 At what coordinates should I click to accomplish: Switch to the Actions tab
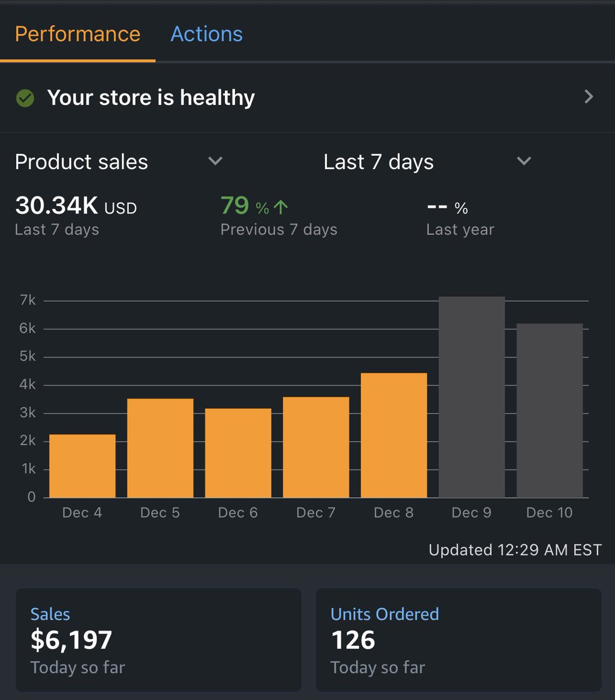[206, 34]
